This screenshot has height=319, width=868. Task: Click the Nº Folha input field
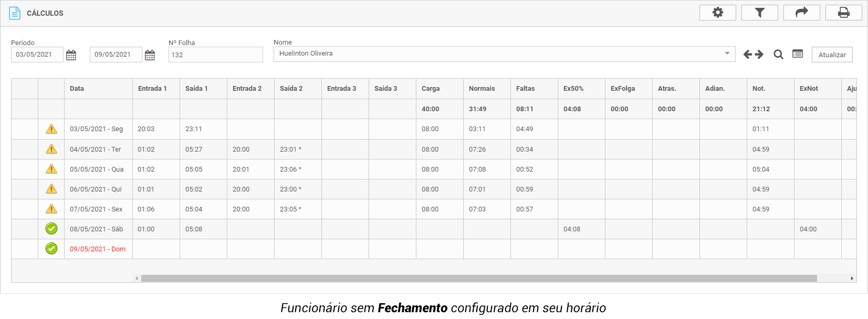coord(215,55)
